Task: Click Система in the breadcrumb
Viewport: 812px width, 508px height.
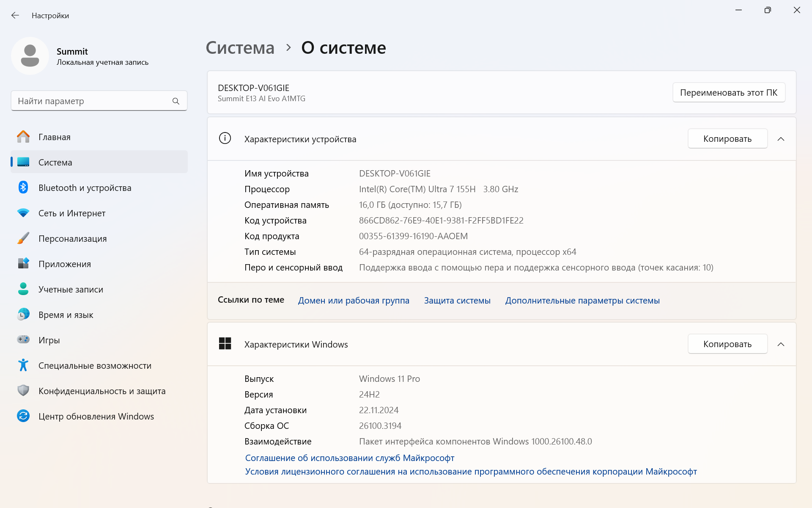Action: [x=240, y=47]
